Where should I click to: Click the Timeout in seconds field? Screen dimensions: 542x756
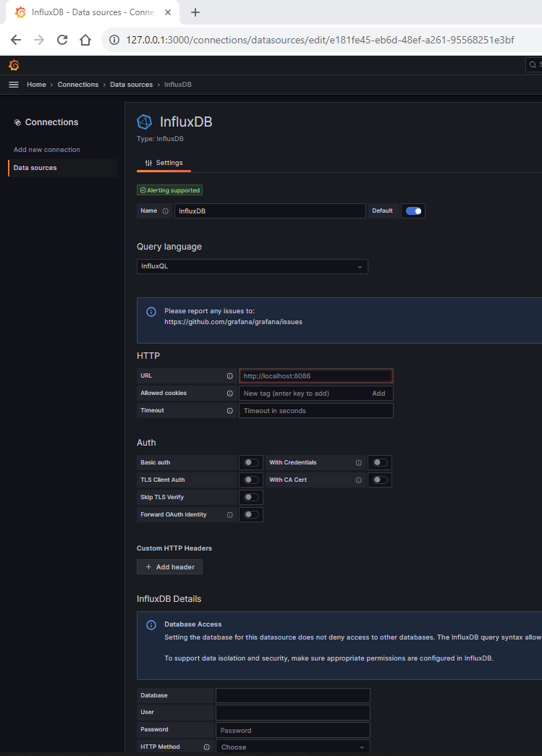pyautogui.click(x=316, y=411)
